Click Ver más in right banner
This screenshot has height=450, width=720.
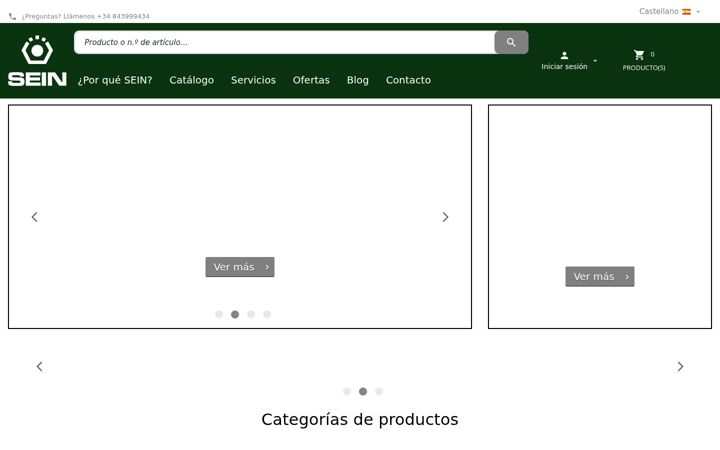point(600,276)
